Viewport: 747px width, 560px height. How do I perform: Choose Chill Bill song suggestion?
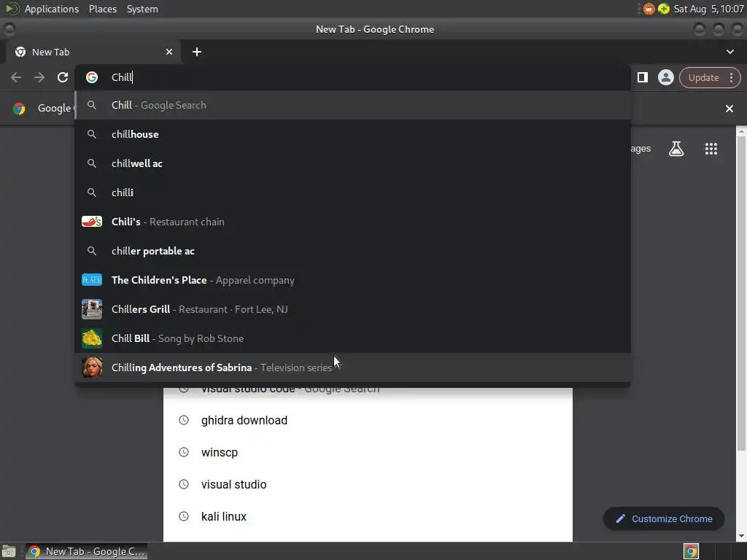point(352,338)
